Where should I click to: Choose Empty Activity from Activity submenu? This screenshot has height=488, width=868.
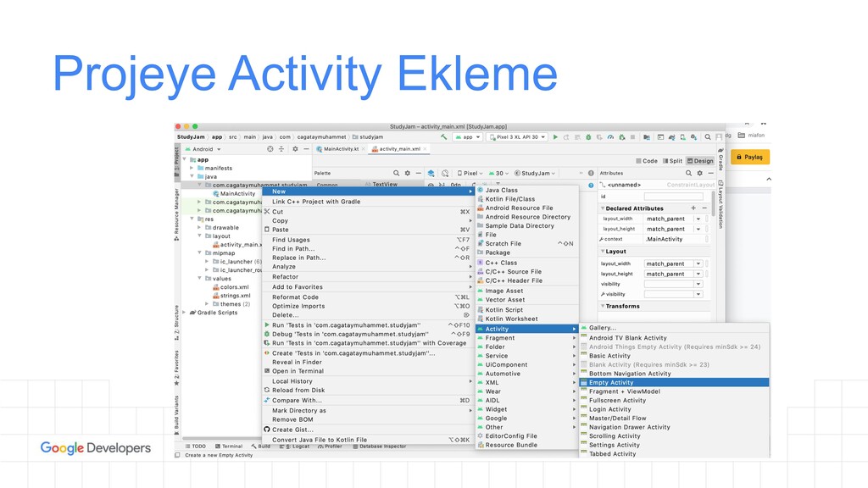click(674, 382)
